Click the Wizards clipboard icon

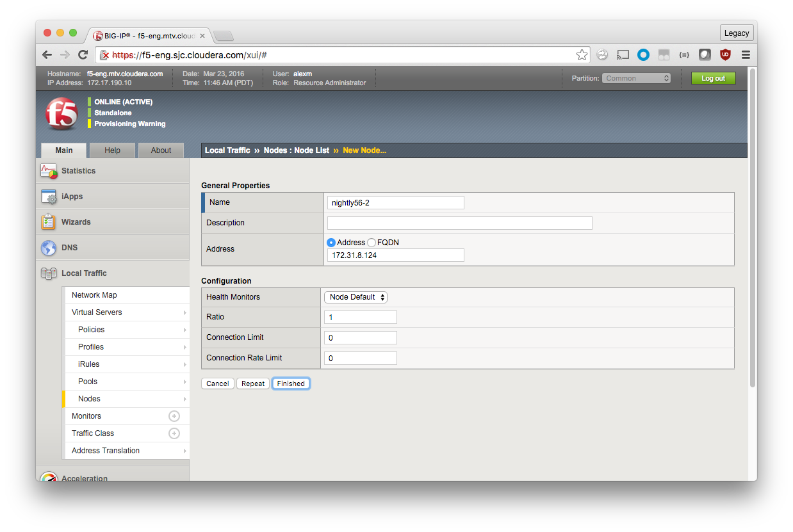tap(49, 222)
